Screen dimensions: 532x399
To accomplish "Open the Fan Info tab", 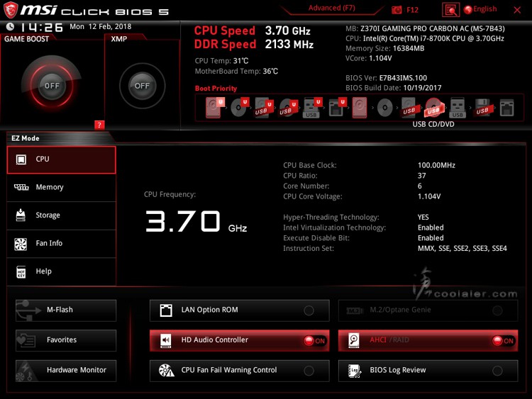I will pyautogui.click(x=62, y=243).
